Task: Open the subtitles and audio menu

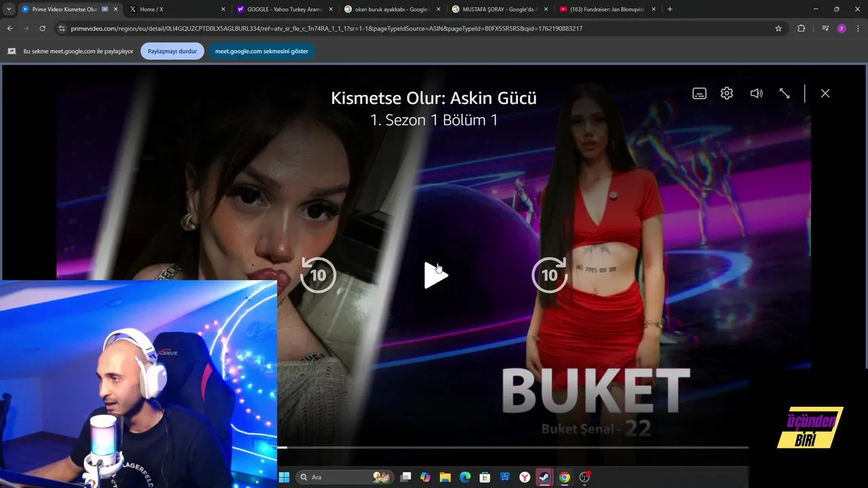Action: click(x=699, y=94)
